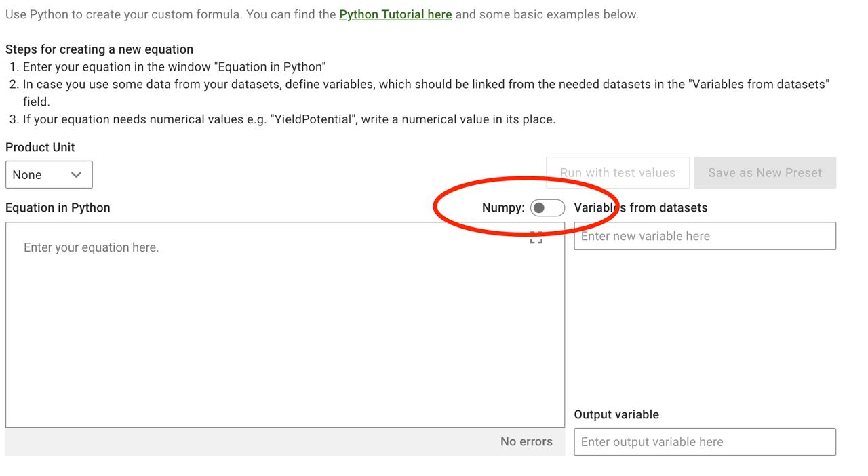Click inside the Equation in Python editor
Viewport: 868px width, 476px height.
tap(285, 324)
